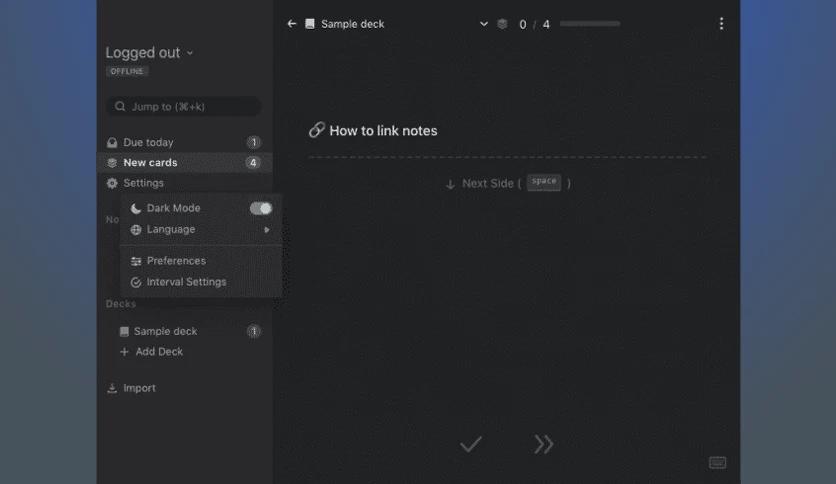Click the Due today inbox icon
This screenshot has height=484, width=836.
coord(112,142)
